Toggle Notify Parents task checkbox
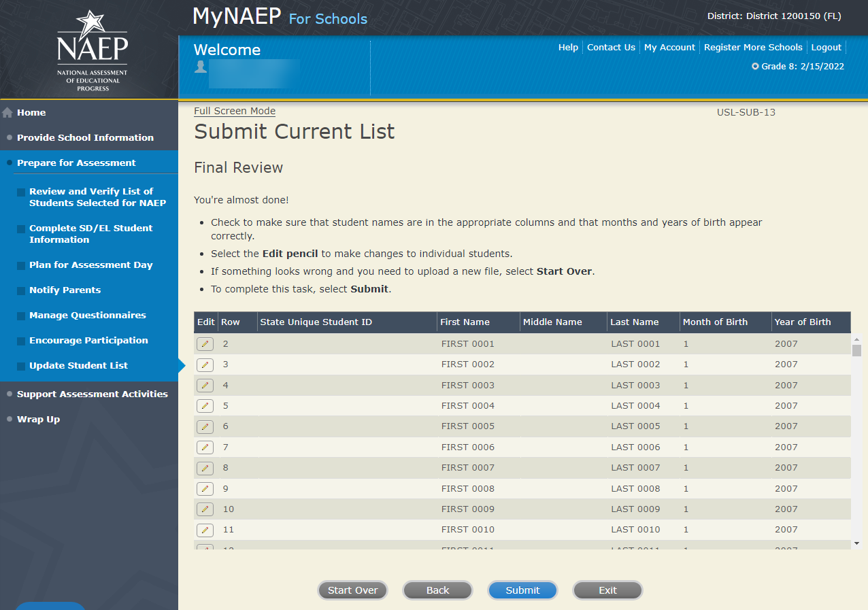 point(21,291)
